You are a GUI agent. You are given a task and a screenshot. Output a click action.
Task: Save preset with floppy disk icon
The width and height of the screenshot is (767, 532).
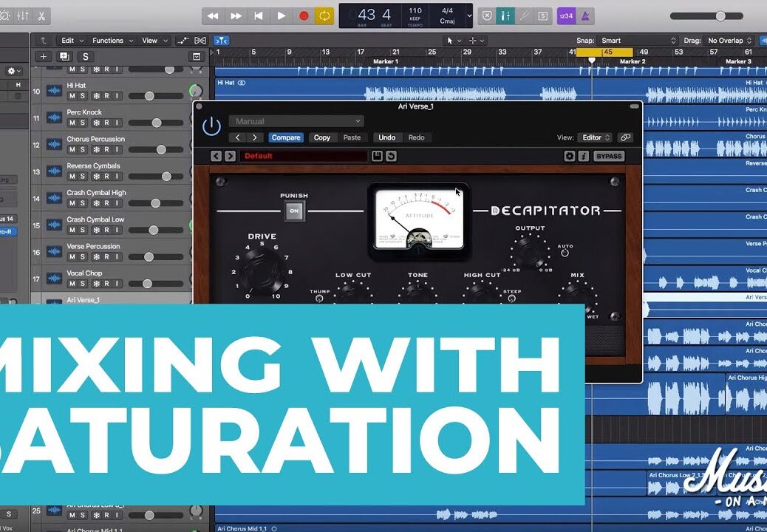377,156
